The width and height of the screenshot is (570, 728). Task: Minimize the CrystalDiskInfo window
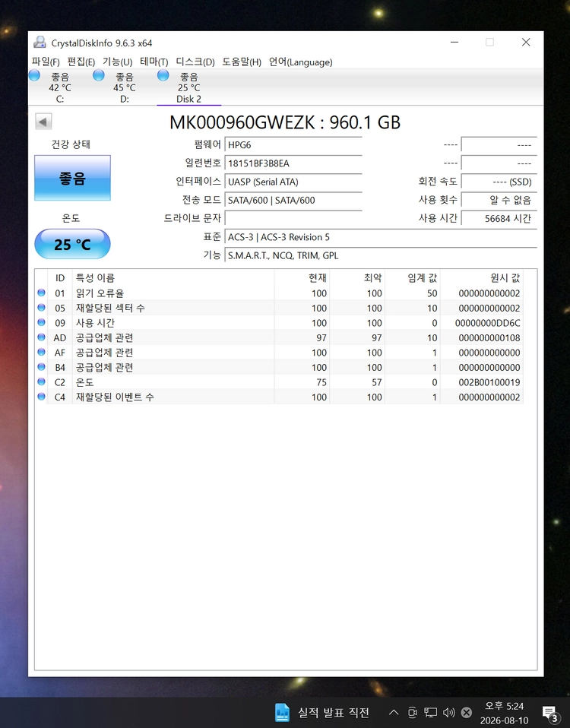[x=454, y=43]
